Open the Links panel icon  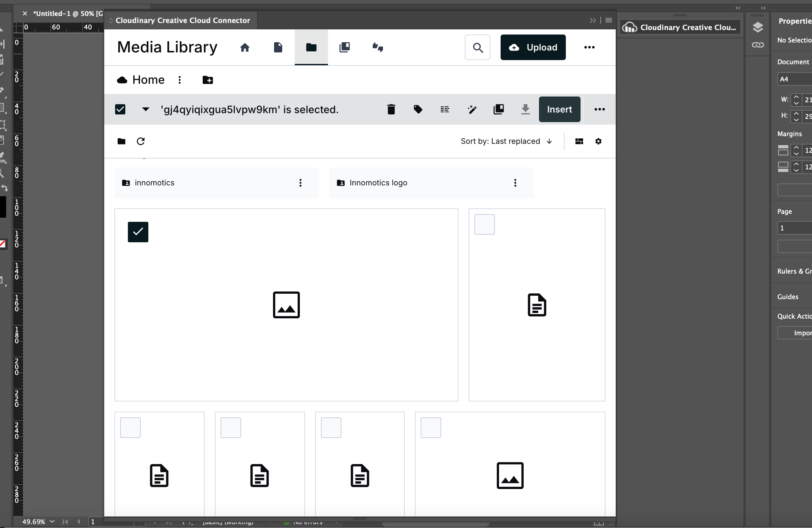point(757,45)
